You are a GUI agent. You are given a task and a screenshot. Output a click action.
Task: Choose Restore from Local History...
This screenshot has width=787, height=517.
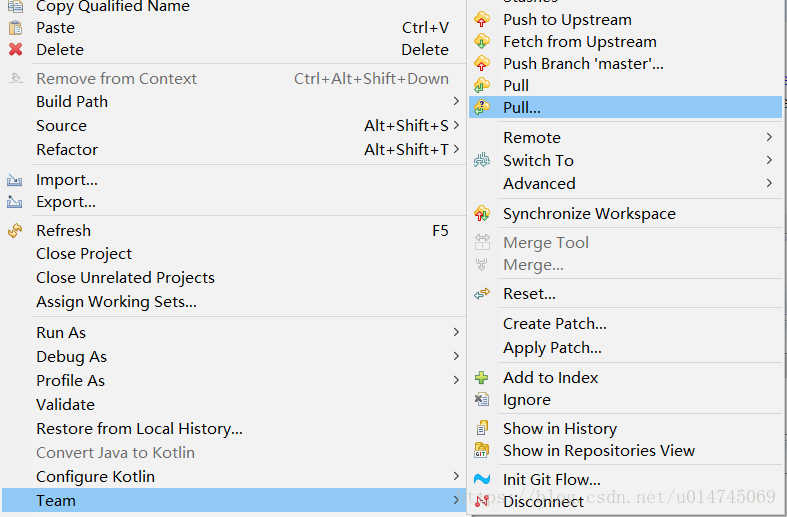click(234, 429)
